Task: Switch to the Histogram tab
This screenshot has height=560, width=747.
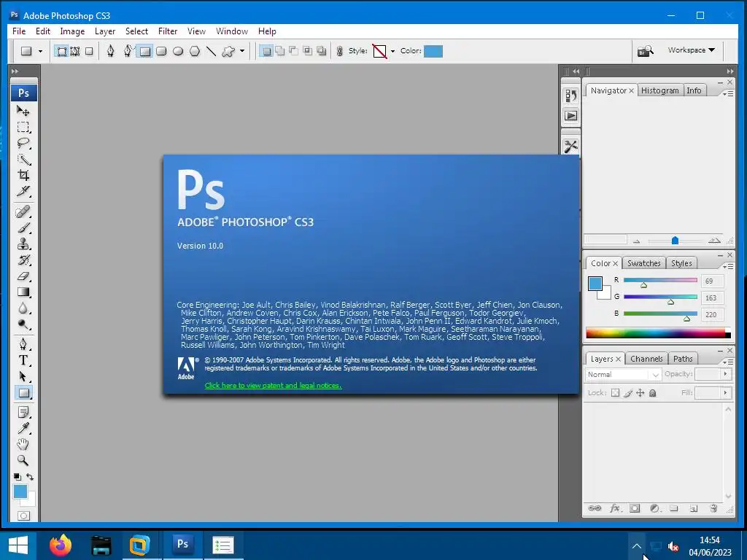Action: [x=659, y=90]
